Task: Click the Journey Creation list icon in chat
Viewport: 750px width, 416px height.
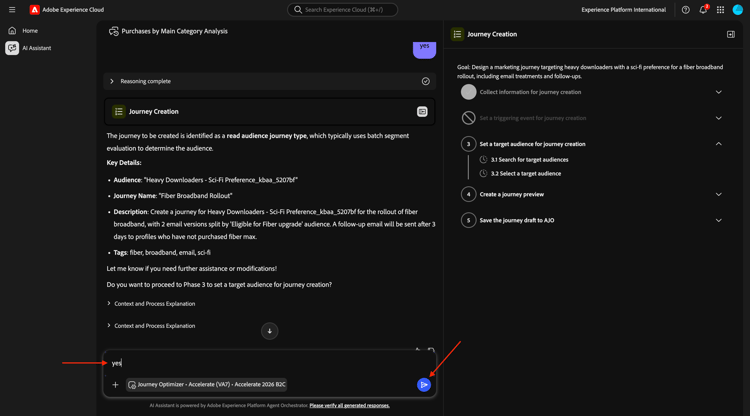Action: (119, 111)
